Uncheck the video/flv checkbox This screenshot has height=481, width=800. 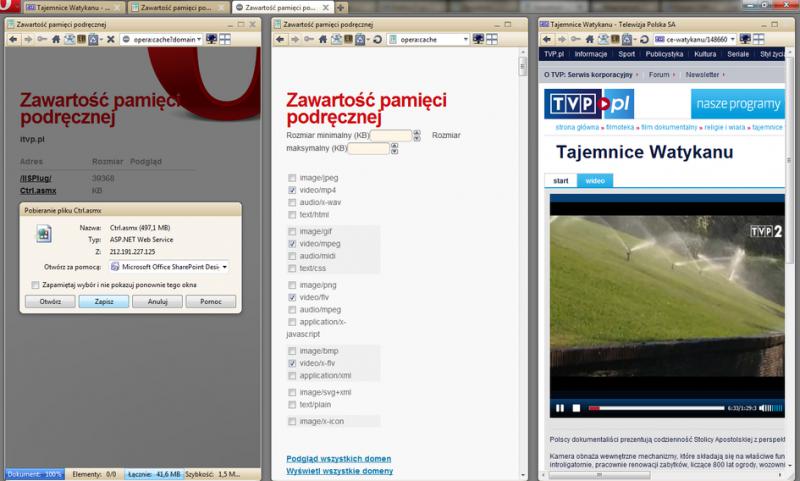coord(292,297)
